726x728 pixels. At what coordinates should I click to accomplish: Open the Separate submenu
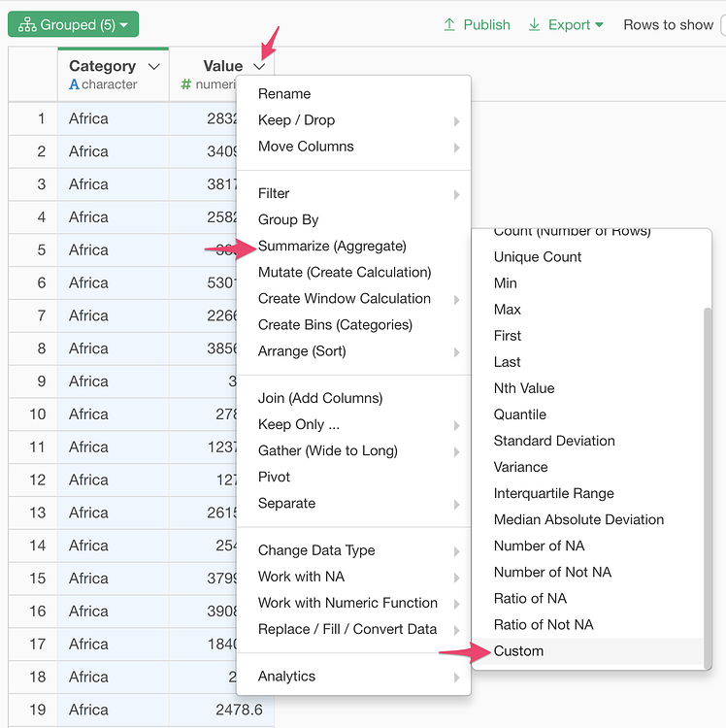[353, 504]
